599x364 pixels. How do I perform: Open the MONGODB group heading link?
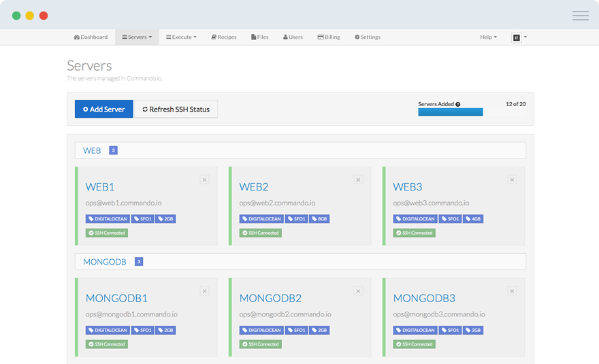105,262
